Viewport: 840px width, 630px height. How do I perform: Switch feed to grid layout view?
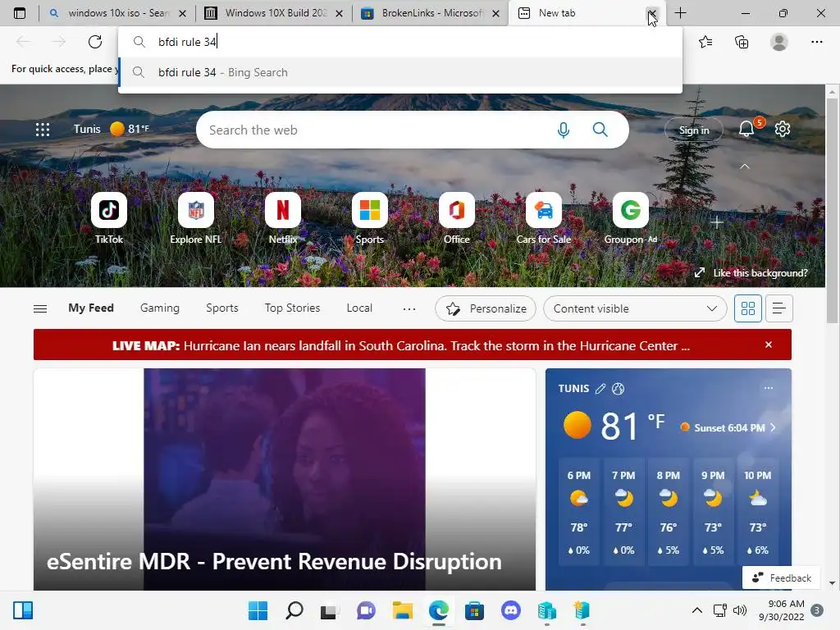tap(748, 308)
